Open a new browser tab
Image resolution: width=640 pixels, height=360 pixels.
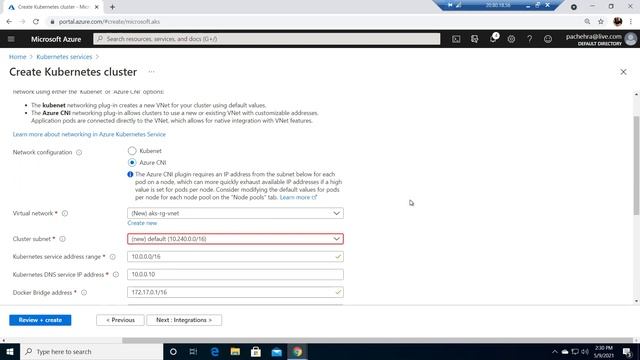[x=112, y=7]
